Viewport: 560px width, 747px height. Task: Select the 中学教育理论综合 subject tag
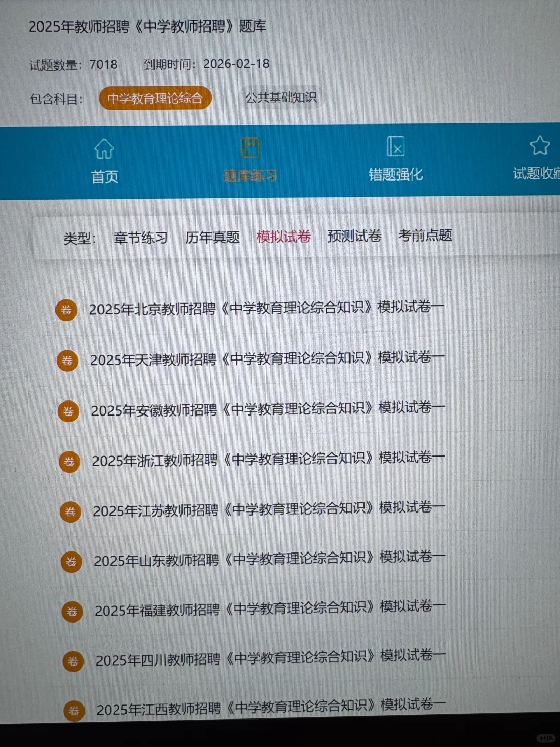coord(155,98)
